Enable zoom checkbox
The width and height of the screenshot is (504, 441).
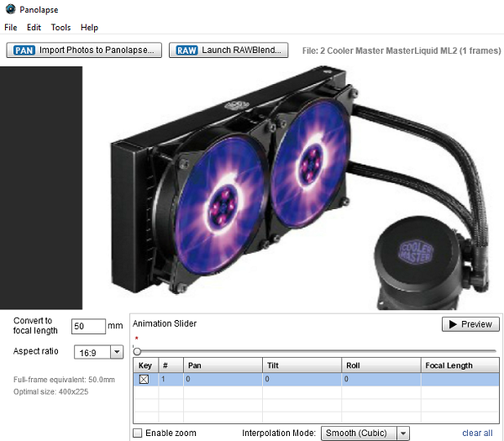pos(137,433)
